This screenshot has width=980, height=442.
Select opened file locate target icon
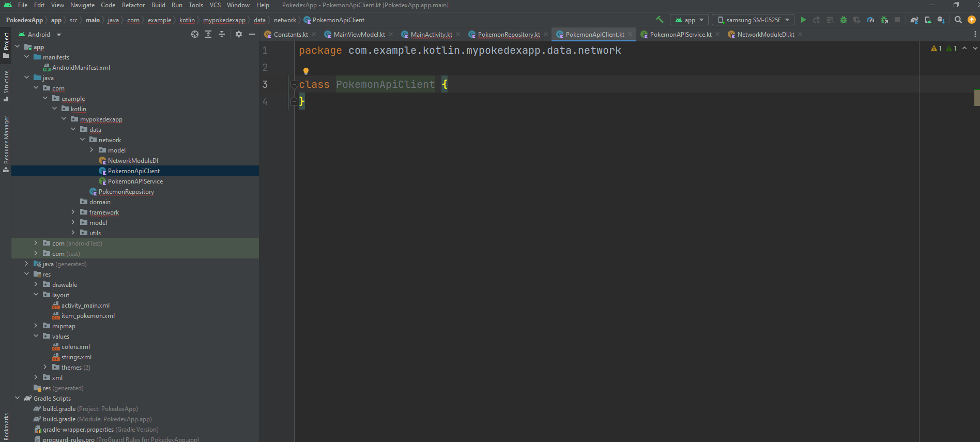pyautogui.click(x=195, y=34)
